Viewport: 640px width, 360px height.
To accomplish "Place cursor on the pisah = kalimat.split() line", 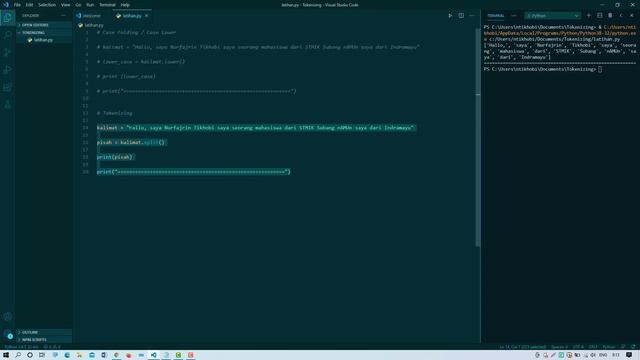I will click(131, 142).
